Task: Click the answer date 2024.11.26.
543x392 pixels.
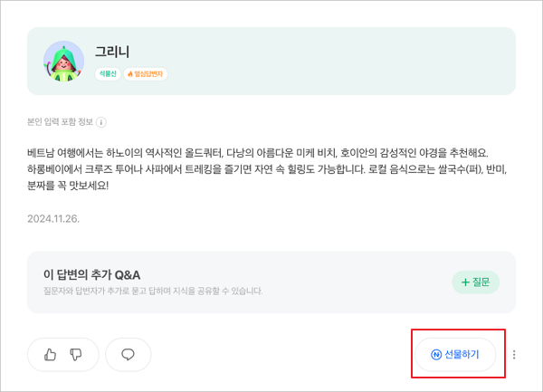Action: pos(53,219)
